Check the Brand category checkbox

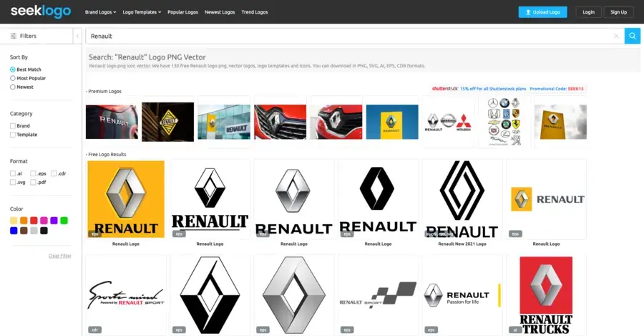coord(13,126)
